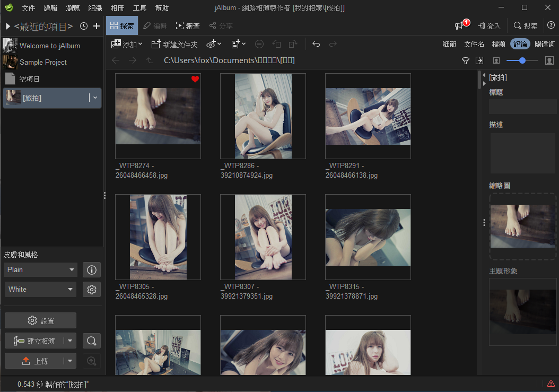Image resolution: width=559 pixels, height=392 pixels.
Task: Open the 工具 menu
Action: (x=139, y=8)
